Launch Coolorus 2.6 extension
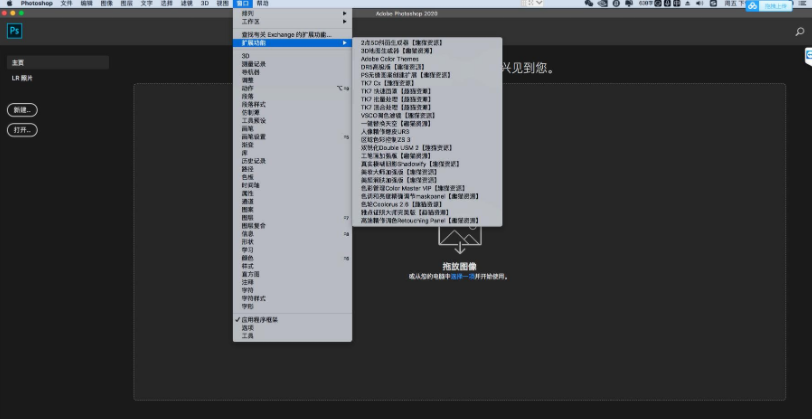Viewport: 812px width, 419px height. 427,205
